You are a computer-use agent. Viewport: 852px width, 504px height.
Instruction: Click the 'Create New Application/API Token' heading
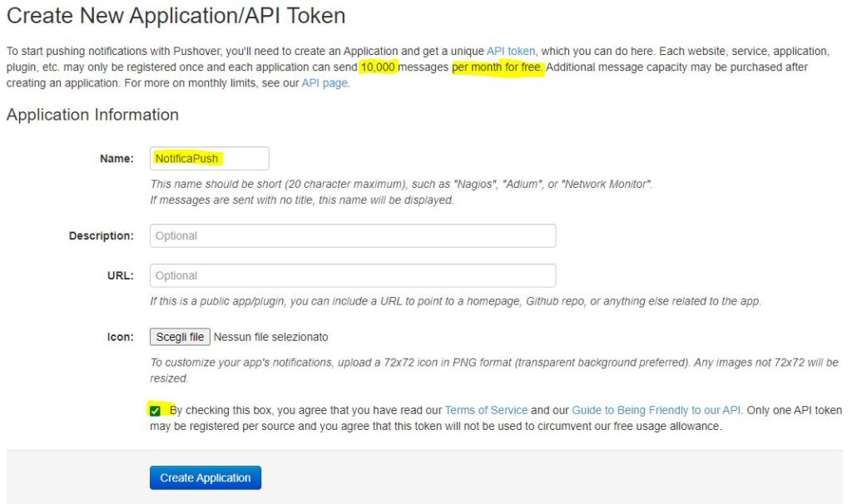coord(176,15)
